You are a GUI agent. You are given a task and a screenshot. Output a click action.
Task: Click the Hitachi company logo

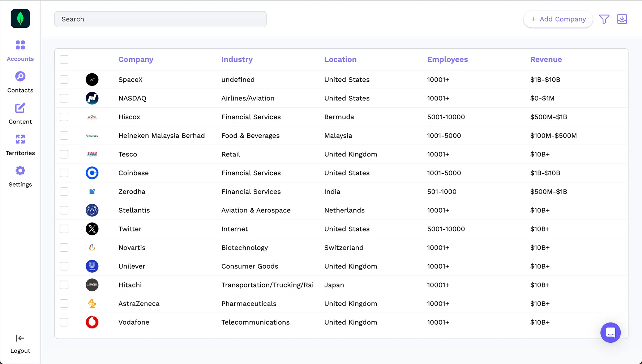pyautogui.click(x=92, y=285)
